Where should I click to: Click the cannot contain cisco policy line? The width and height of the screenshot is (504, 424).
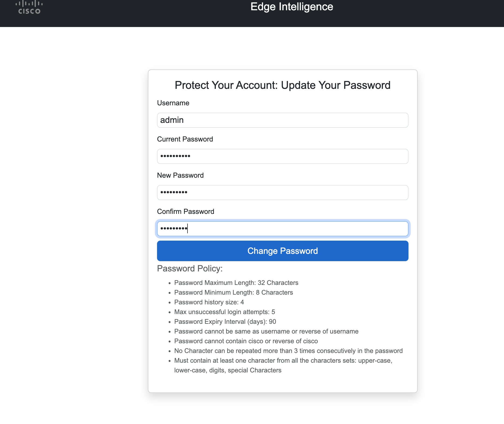(246, 341)
